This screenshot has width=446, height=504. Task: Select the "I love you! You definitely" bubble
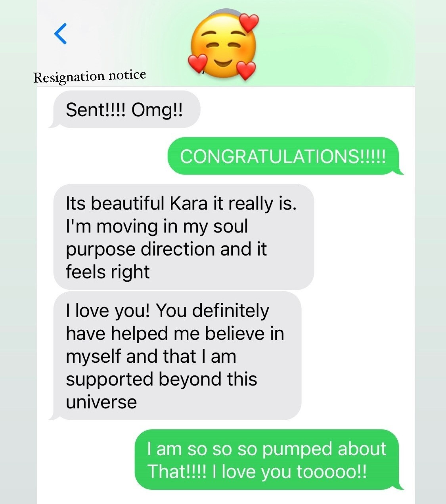click(x=175, y=356)
